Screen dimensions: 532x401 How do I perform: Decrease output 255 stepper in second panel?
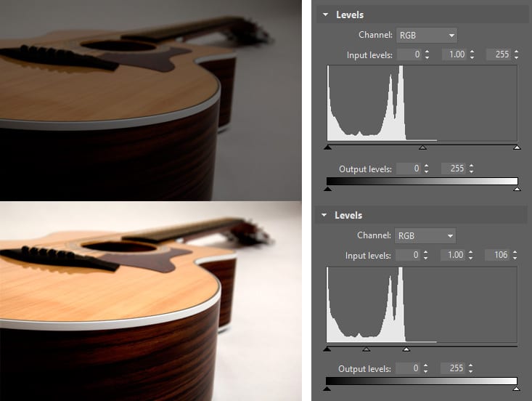[x=470, y=371]
